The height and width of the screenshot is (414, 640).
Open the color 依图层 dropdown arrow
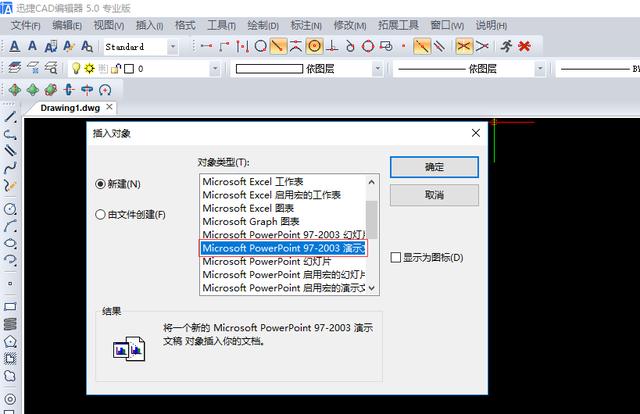[x=378, y=69]
